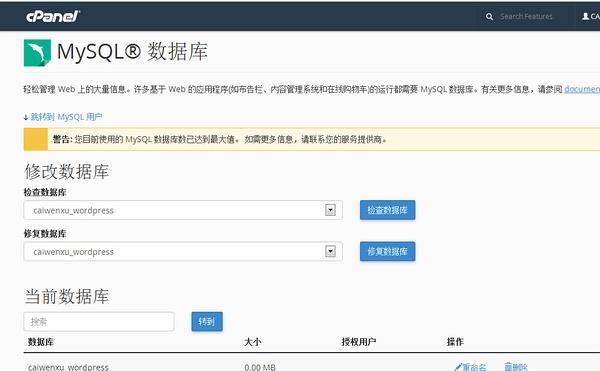This screenshot has width=600, height=371.
Task: Open the documentation link
Action: [x=582, y=89]
